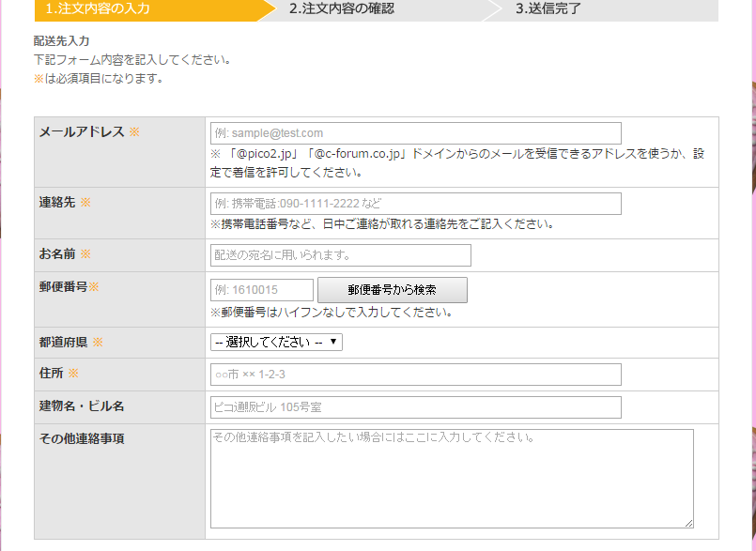Go to the 2.注文内容の確認 step
This screenshot has height=551, width=756.
342,9
